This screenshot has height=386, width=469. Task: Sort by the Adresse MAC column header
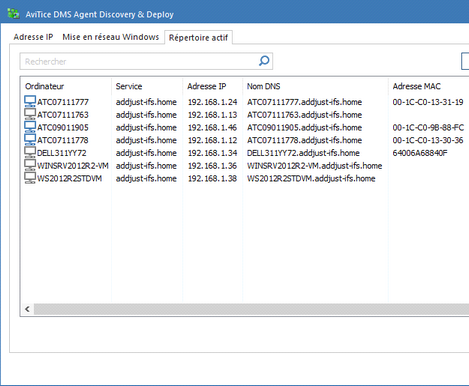coord(416,86)
